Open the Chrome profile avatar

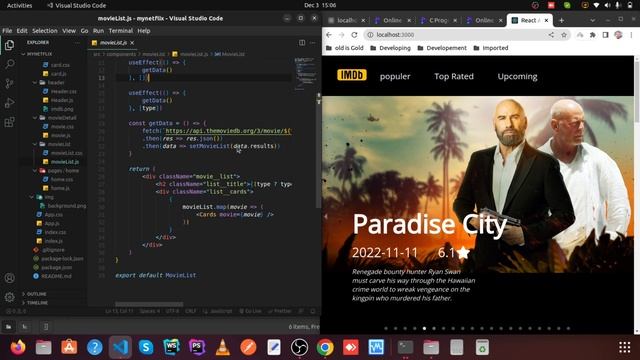click(618, 35)
